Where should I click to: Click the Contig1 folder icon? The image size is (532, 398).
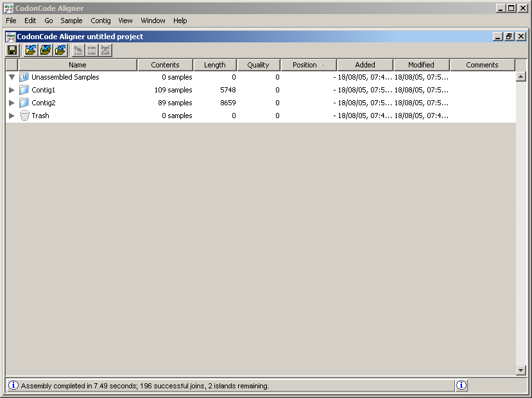point(24,90)
